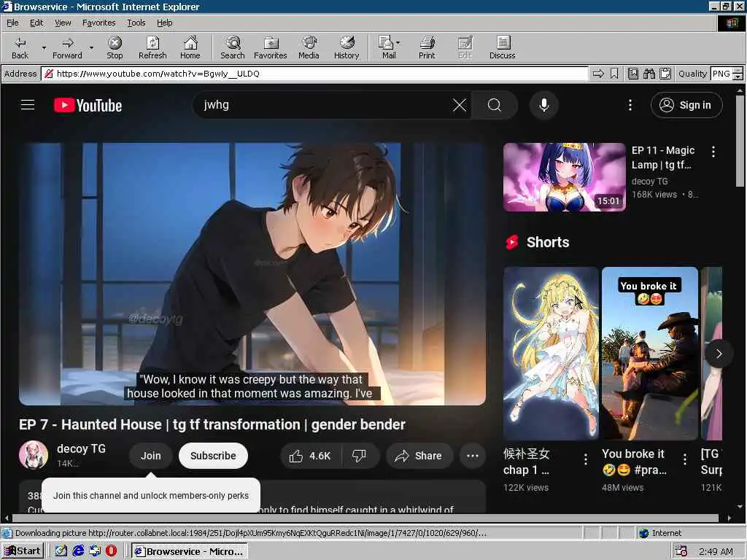Click the binoculars icon in address bar
This screenshot has width=747, height=560.
click(x=649, y=74)
